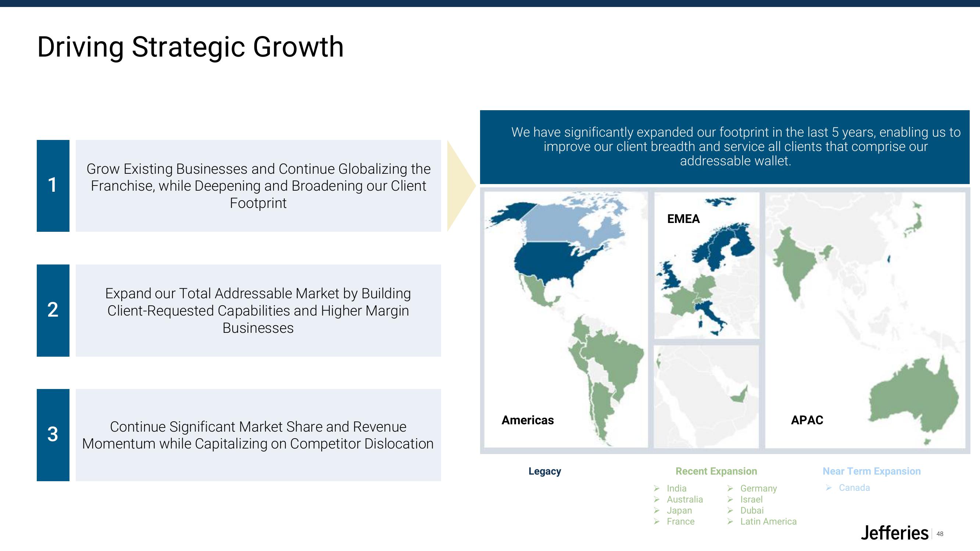Click the 'Legacy' legend heading
Screen dimensions: 980x551
[544, 471]
